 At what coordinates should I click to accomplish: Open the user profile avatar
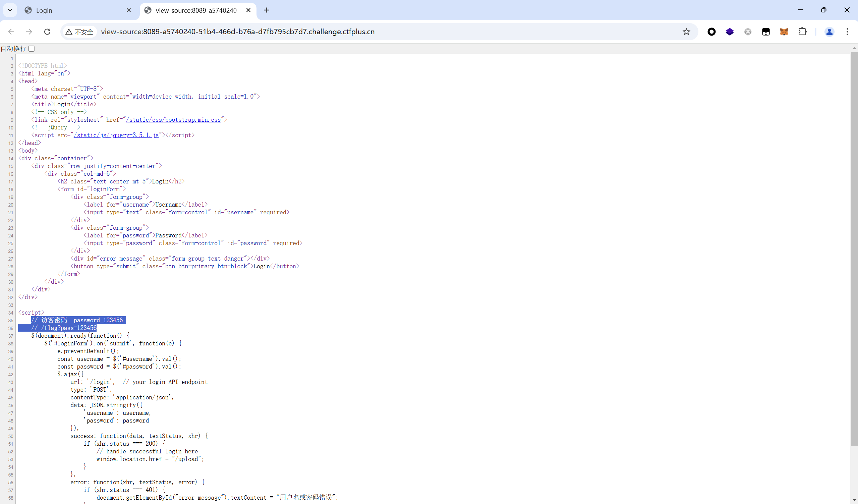(830, 32)
